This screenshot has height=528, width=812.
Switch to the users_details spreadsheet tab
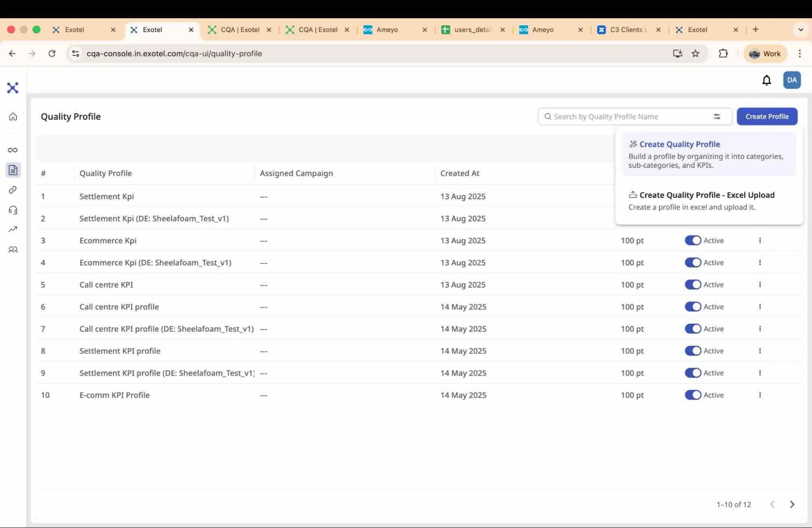[473, 30]
